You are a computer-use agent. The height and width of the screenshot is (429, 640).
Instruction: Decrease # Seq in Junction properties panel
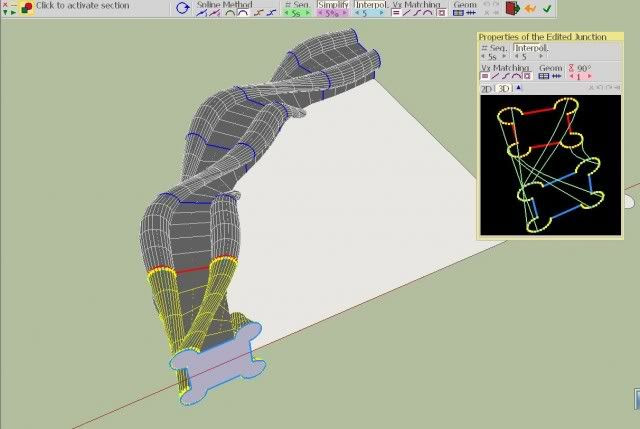tap(483, 56)
